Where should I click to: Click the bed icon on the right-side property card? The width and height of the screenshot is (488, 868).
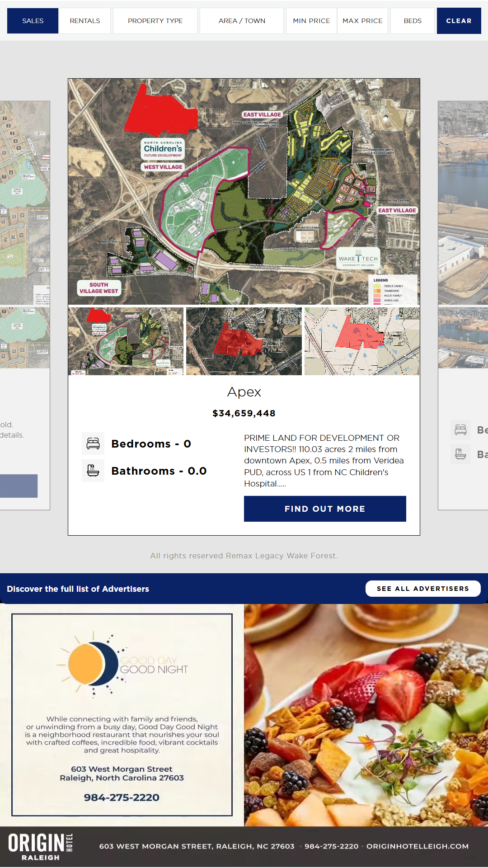(x=461, y=429)
